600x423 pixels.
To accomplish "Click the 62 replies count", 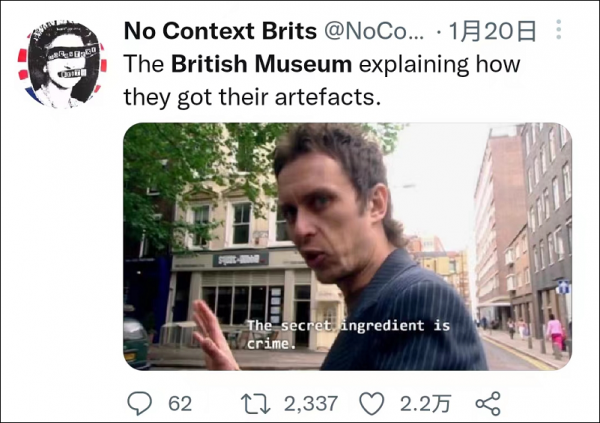I will pyautogui.click(x=180, y=404).
